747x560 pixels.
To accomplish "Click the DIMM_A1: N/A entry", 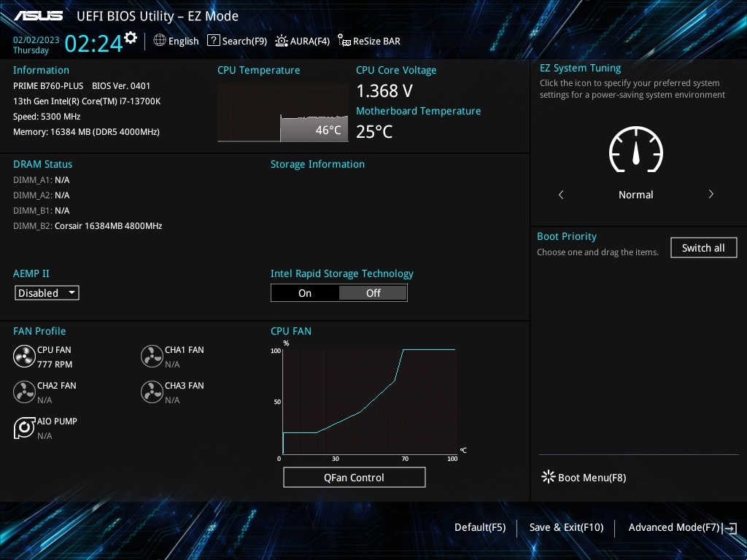I will click(x=42, y=180).
